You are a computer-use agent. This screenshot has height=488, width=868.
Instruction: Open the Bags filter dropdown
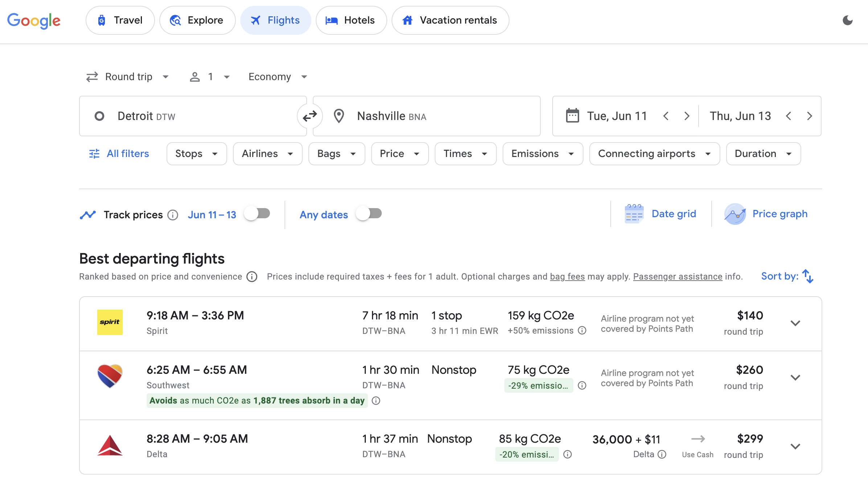pyautogui.click(x=337, y=154)
